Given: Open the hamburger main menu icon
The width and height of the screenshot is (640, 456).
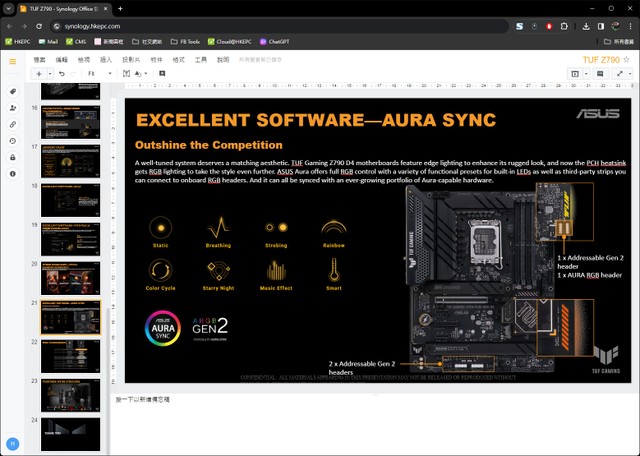Looking at the screenshot, I should (13, 62).
